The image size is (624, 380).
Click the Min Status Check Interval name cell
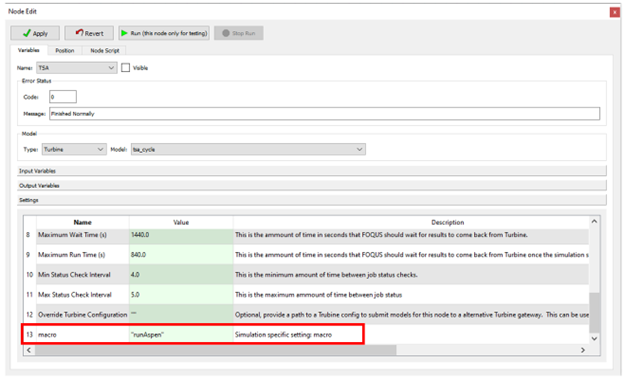click(82, 275)
